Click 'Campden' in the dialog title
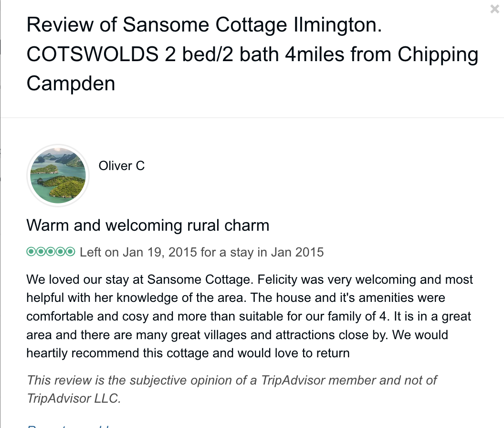Viewport: 504px width, 428px height. (71, 84)
